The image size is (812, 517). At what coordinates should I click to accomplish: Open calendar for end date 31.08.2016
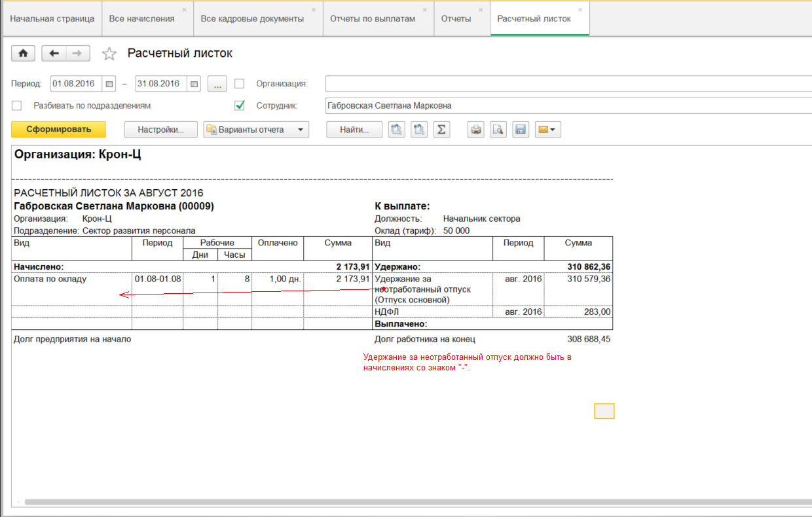[x=194, y=84]
